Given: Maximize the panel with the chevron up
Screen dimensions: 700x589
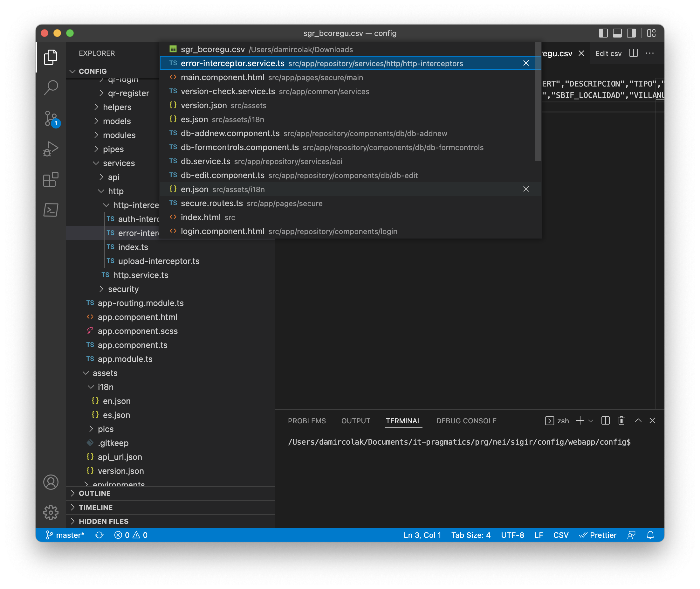Looking at the screenshot, I should pyautogui.click(x=638, y=420).
